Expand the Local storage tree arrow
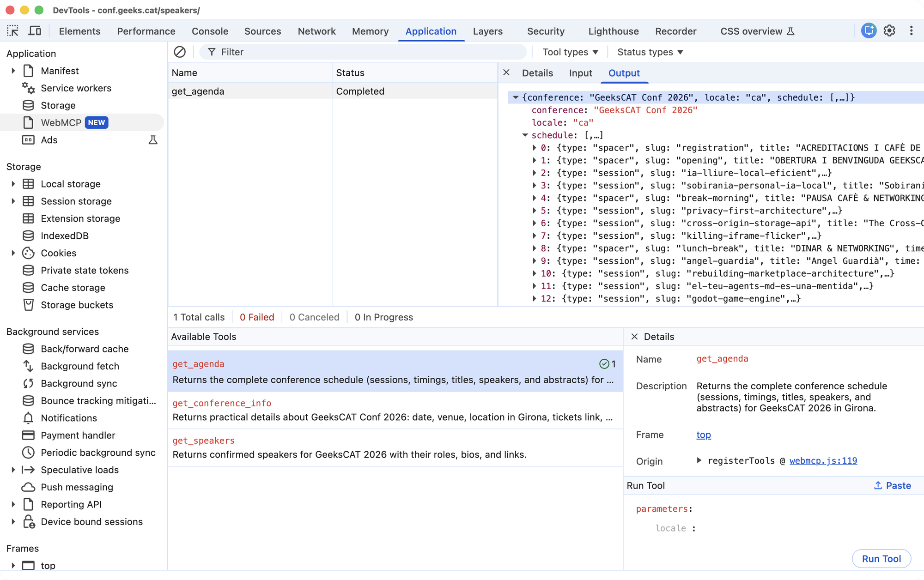Image resolution: width=924 pixels, height=580 pixels. 13,184
